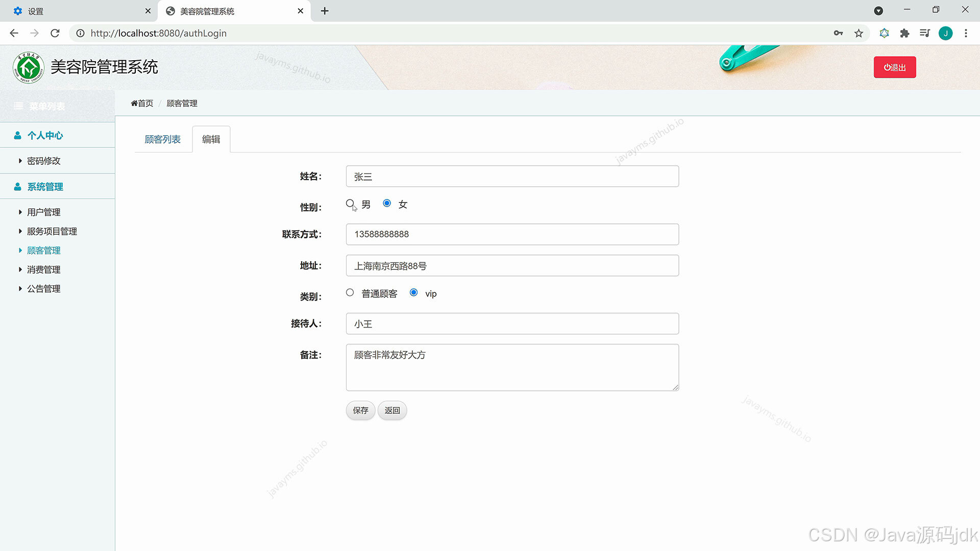980x551 pixels.
Task: Click the 系统管理 user icon
Action: click(x=17, y=187)
